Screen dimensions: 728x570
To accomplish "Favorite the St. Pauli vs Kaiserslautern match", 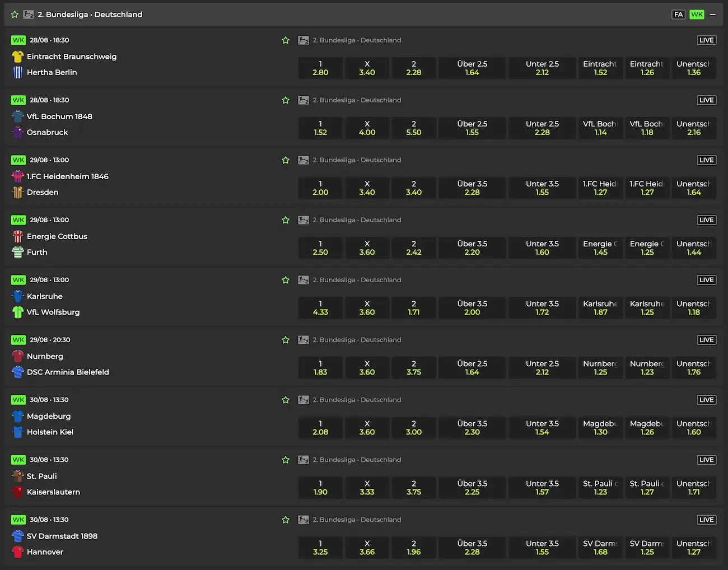I will pos(286,460).
